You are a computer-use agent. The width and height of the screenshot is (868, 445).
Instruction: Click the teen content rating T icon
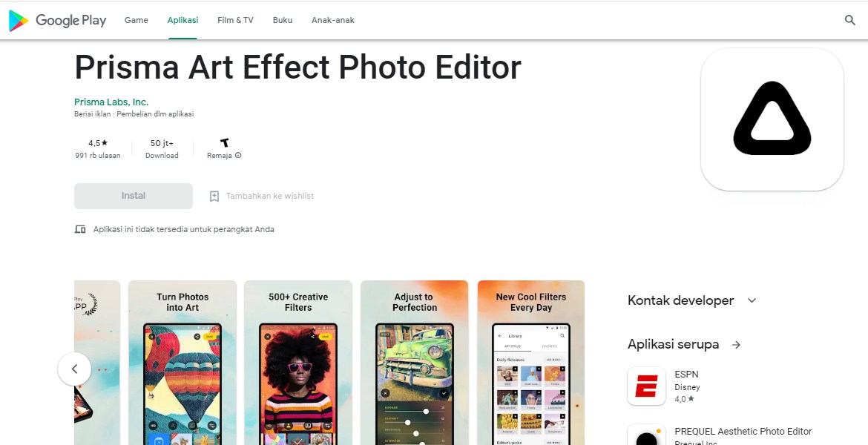224,143
